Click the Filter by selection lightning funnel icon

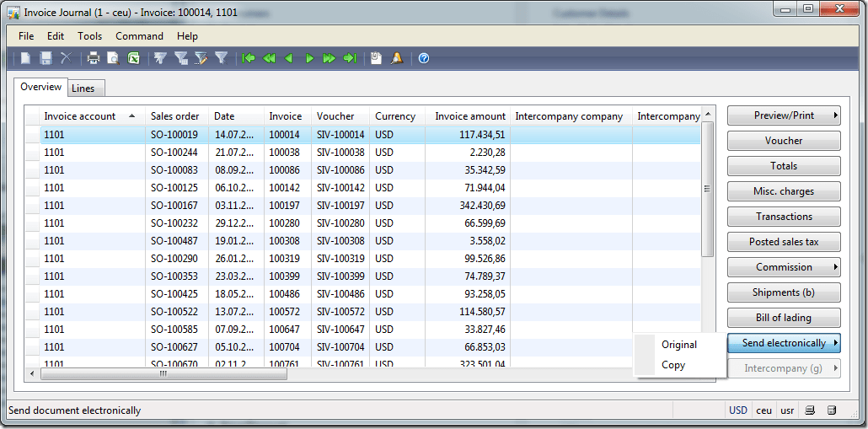(x=160, y=58)
